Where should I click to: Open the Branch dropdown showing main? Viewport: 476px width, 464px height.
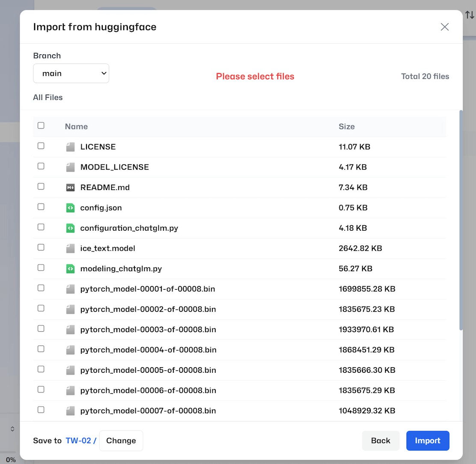click(71, 74)
